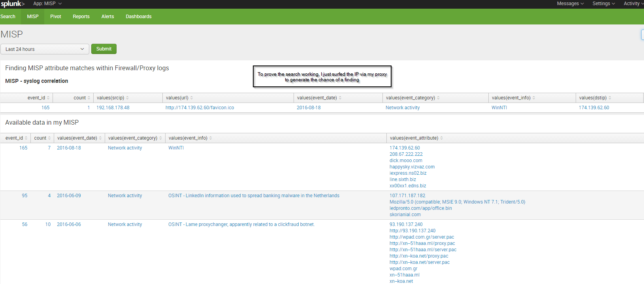This screenshot has height=284, width=644.
Task: Sort by values(event_attribute) column
Action: pos(416,138)
